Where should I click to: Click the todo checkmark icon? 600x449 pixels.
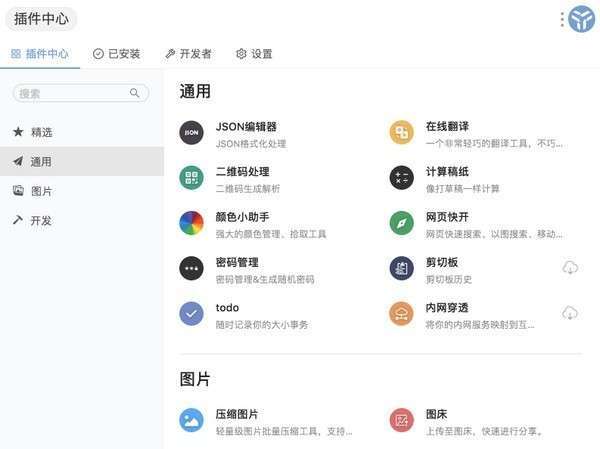click(x=191, y=313)
